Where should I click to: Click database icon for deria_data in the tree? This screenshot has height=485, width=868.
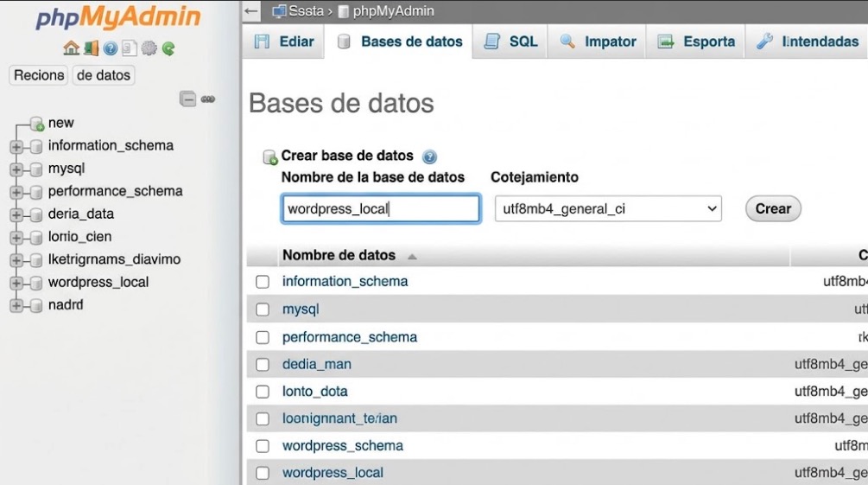[x=36, y=214]
